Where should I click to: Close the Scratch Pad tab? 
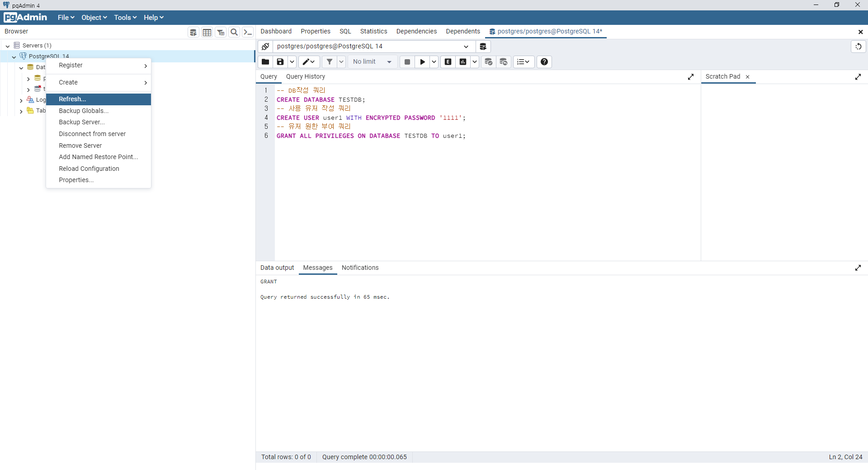coord(748,77)
